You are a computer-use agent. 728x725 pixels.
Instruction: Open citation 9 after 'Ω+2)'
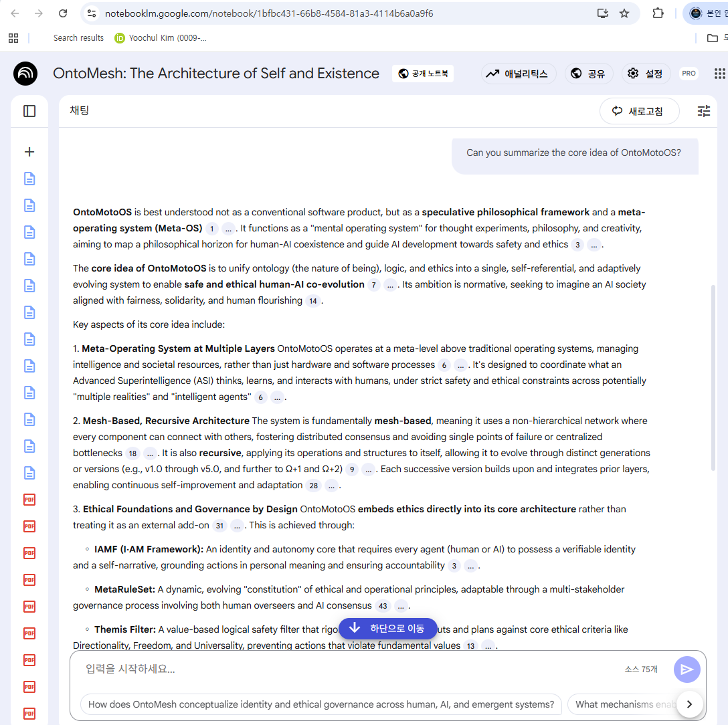click(352, 470)
